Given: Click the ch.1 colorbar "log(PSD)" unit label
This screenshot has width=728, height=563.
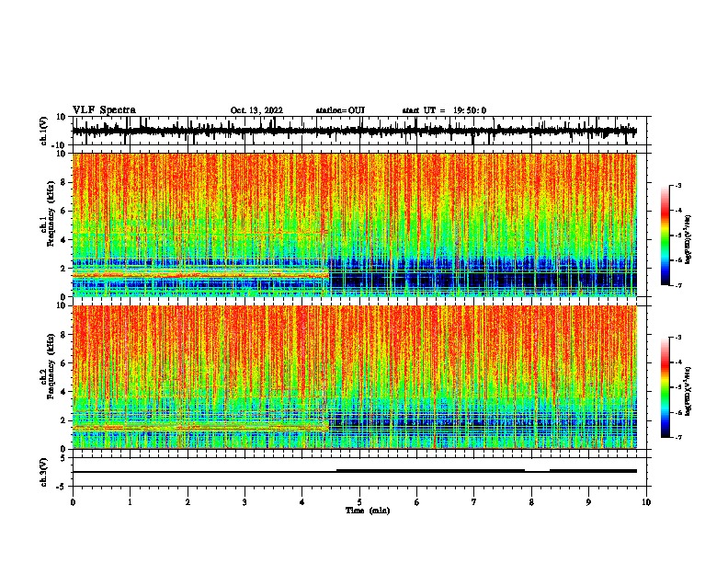Looking at the screenshot, I should point(688,239).
